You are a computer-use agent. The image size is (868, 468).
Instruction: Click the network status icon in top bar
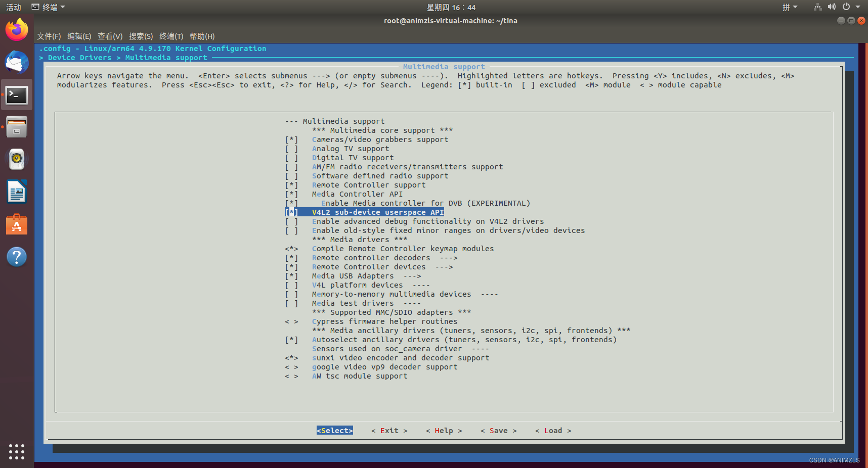click(x=817, y=7)
